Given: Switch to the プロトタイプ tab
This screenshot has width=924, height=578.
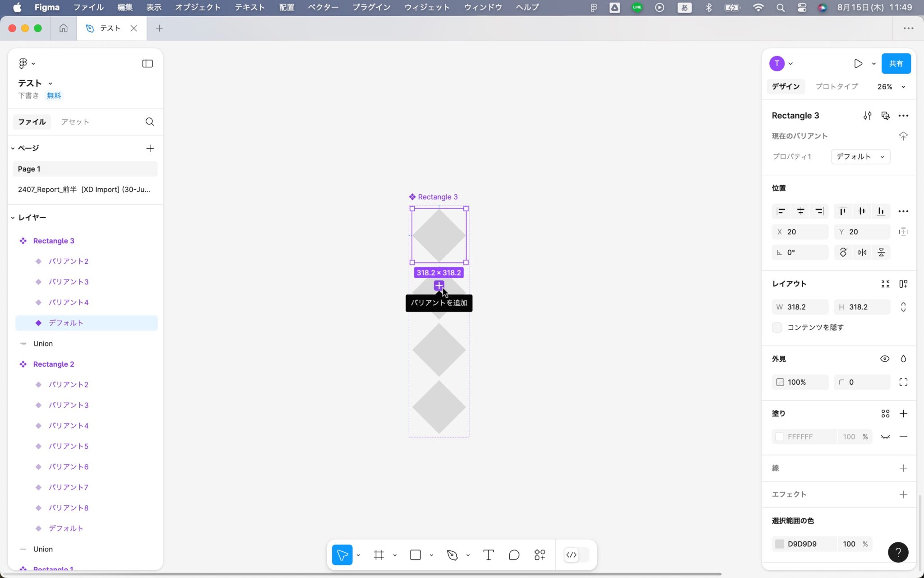Looking at the screenshot, I should point(836,86).
